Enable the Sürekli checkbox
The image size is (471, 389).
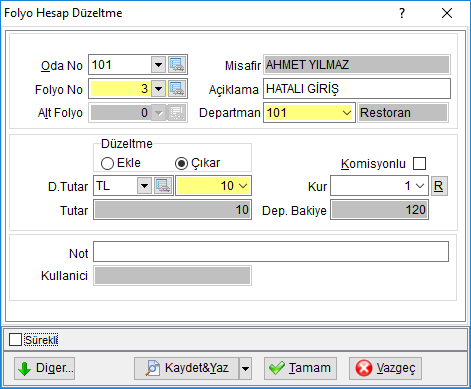pos(15,340)
